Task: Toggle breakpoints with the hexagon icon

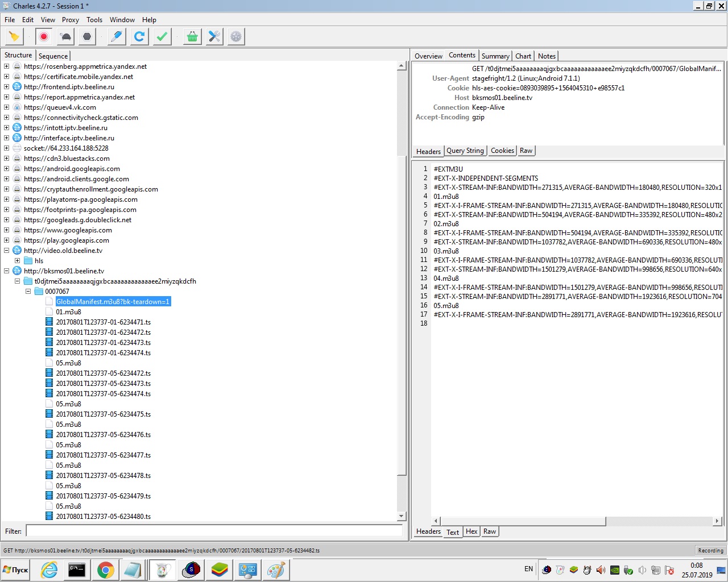Action: point(87,37)
